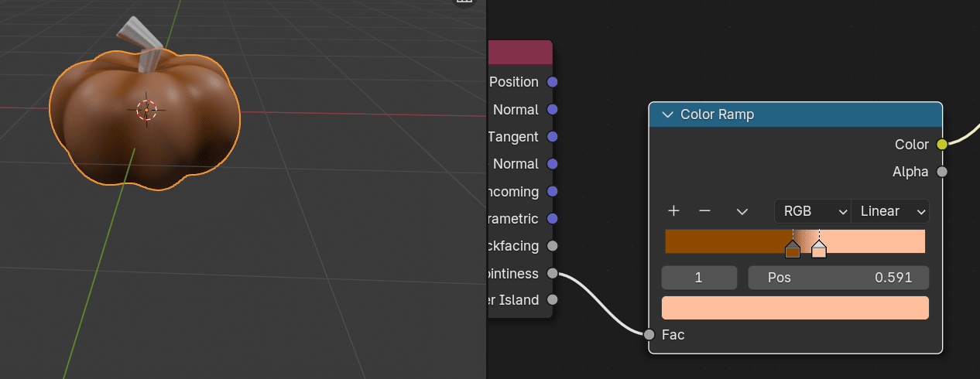Select the peach color stop handle
Screen dimensions: 980x379
819,250
